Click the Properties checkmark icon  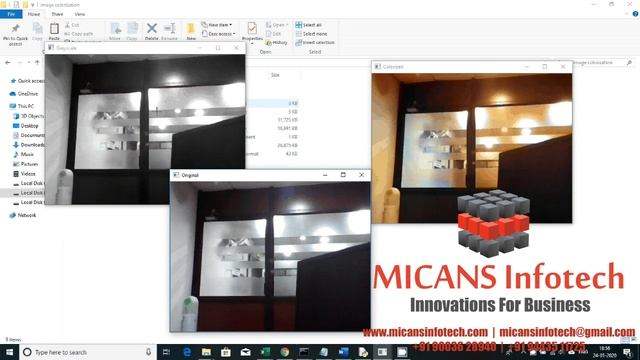(x=252, y=28)
